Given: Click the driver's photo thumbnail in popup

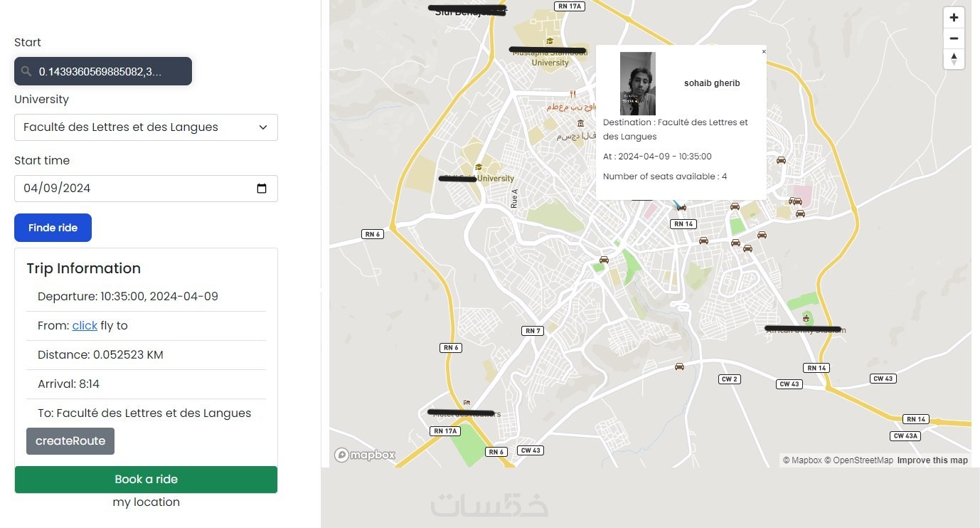Looking at the screenshot, I should (637, 83).
